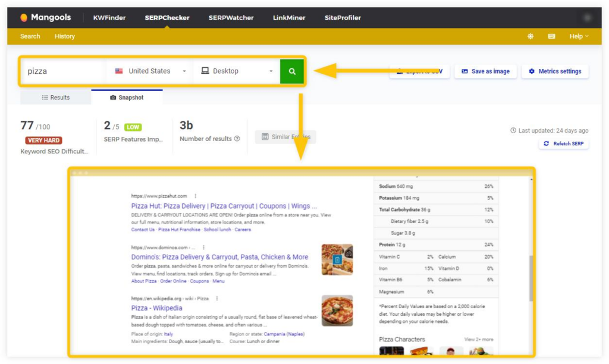Open the Wikipedia result options dots
Image resolution: width=609 pixels, height=364 pixels.
pyautogui.click(x=216, y=299)
